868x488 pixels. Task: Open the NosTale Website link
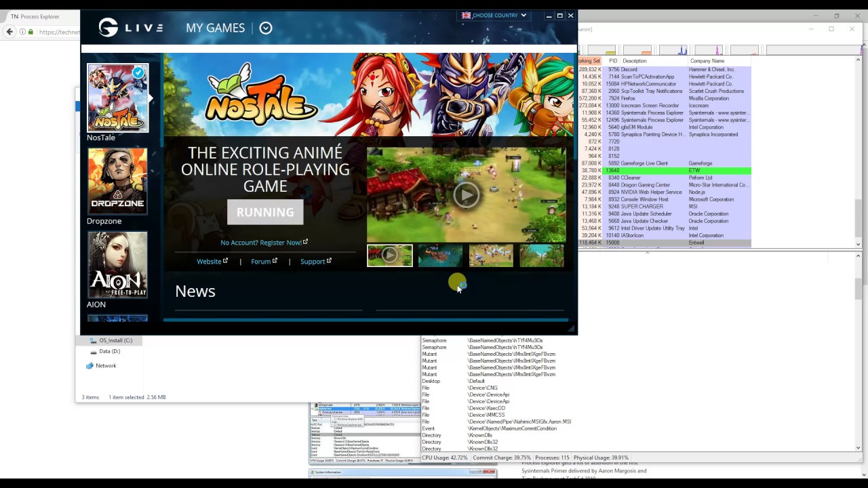coord(212,262)
